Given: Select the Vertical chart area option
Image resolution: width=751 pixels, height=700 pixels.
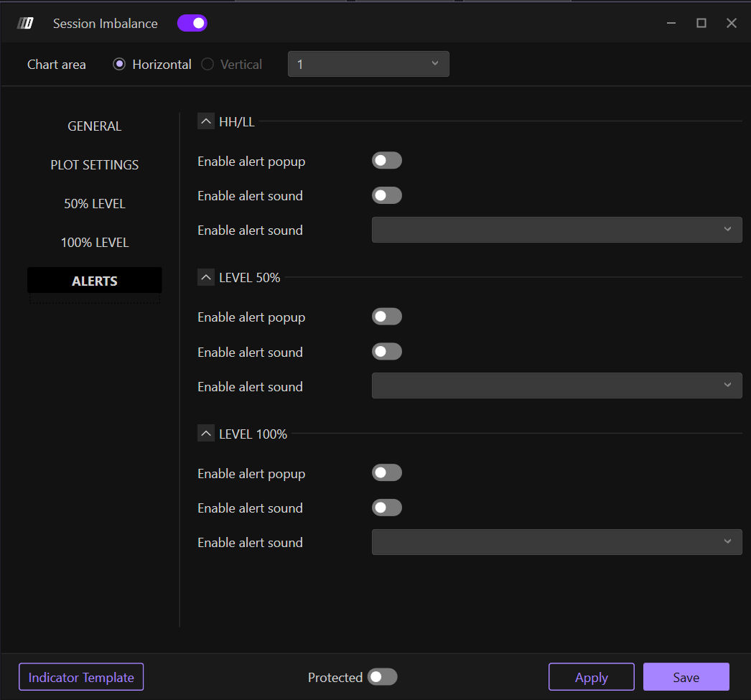Looking at the screenshot, I should click(x=207, y=65).
